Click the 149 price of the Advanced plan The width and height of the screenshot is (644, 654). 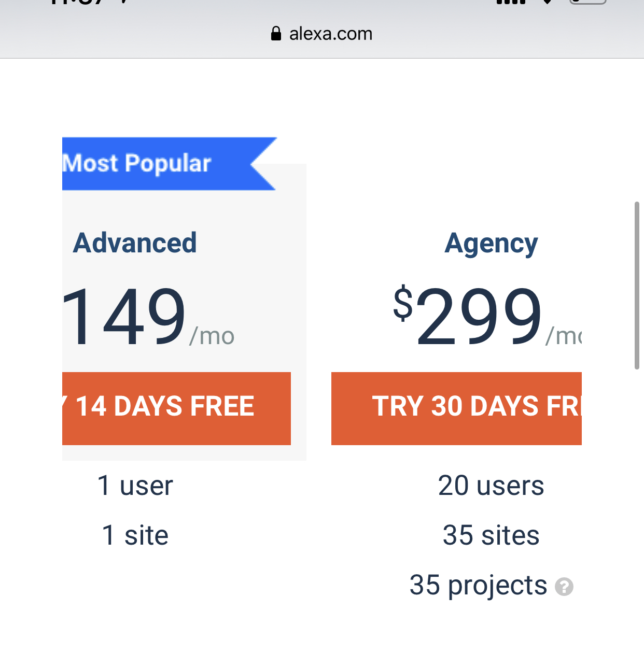click(x=123, y=316)
